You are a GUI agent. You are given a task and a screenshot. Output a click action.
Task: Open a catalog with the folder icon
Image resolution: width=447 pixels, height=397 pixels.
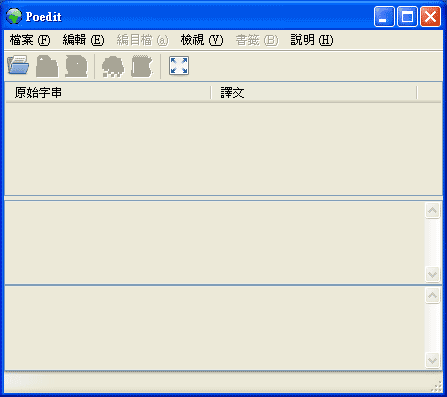click(x=18, y=65)
